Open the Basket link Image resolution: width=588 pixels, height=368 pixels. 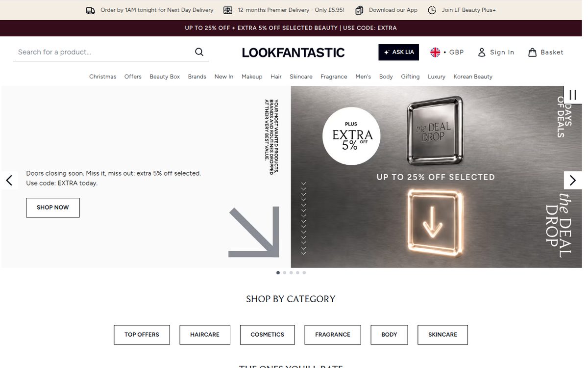pos(546,53)
